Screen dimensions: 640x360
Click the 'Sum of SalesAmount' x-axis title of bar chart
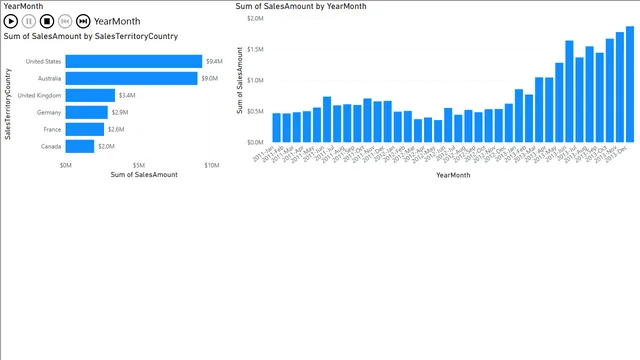click(x=144, y=175)
